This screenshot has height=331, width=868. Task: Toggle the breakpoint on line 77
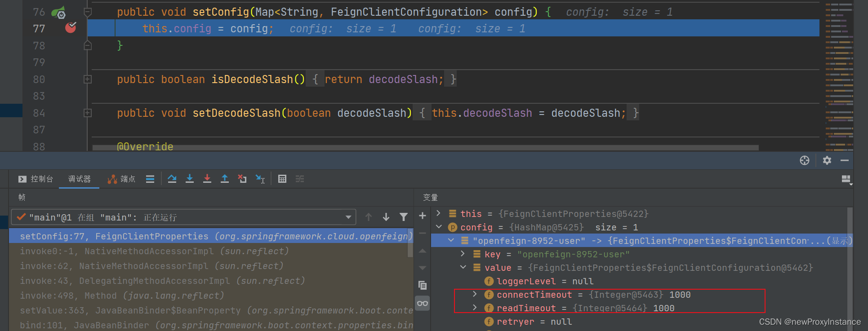[71, 28]
